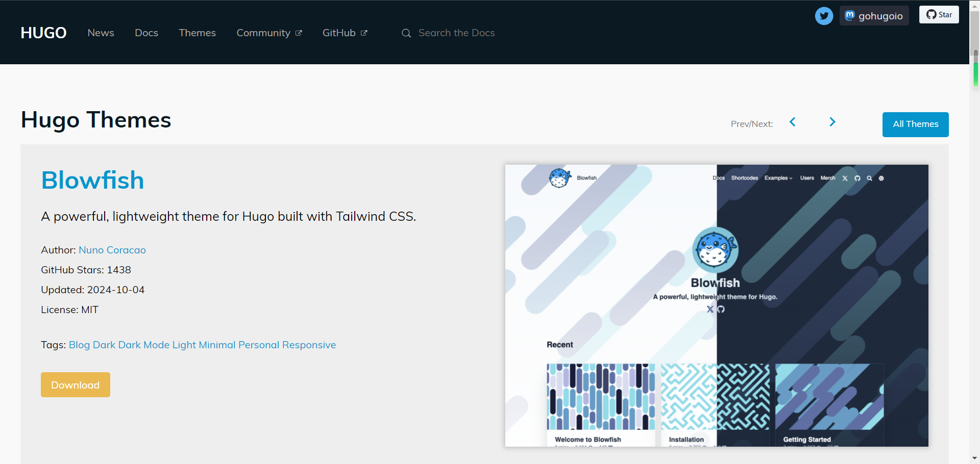Open the Hugo Twitter profile icon
980x464 pixels.
824,16
